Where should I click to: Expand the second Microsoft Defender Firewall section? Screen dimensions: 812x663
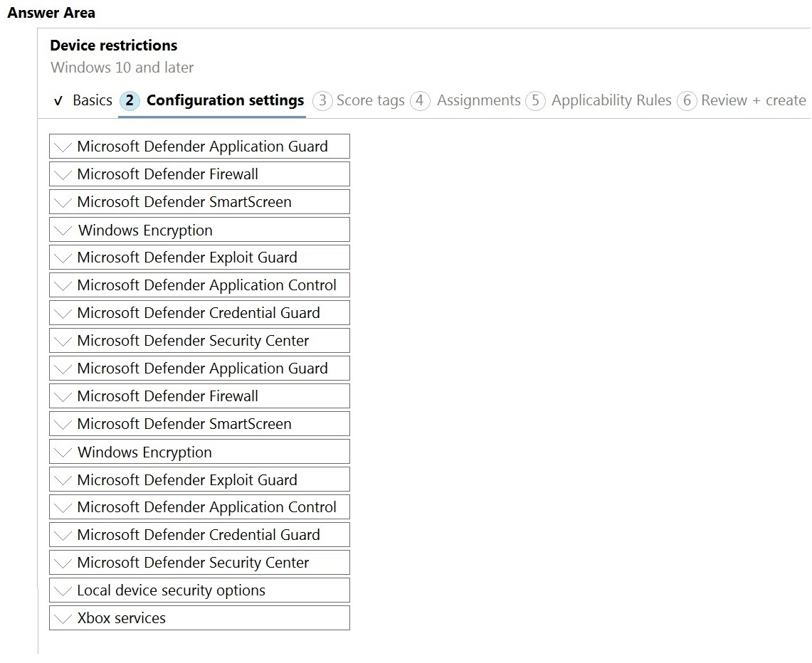pyautogui.click(x=199, y=396)
